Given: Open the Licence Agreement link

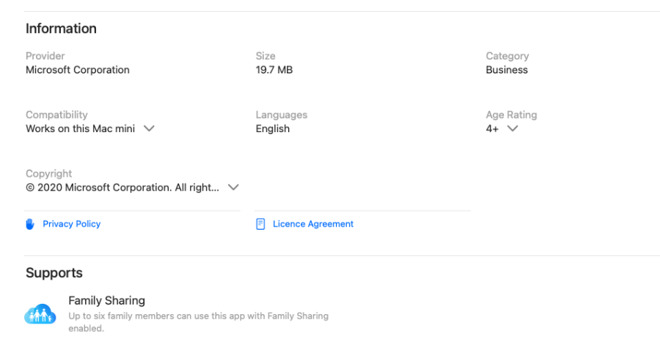Looking at the screenshot, I should click(x=313, y=224).
